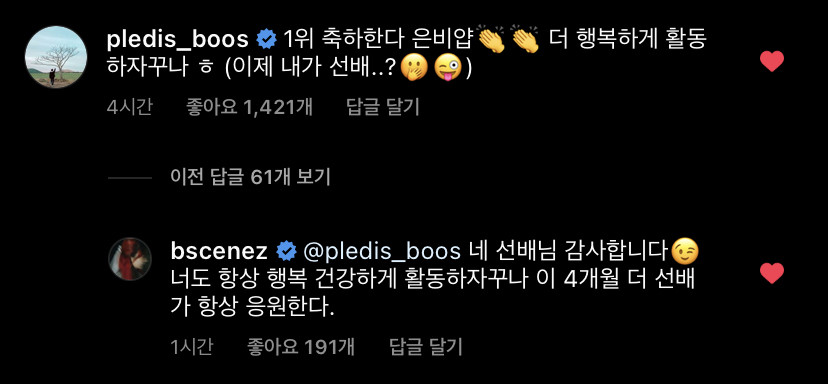The image size is (828, 384).
Task: View 좋아요 191개 likes list
Action: point(301,347)
